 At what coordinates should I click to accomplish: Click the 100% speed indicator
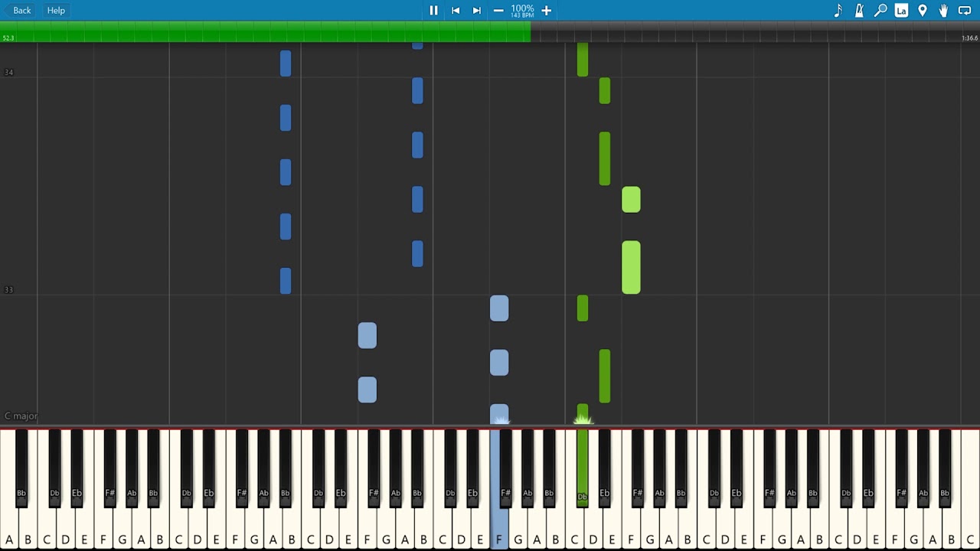pos(522,8)
